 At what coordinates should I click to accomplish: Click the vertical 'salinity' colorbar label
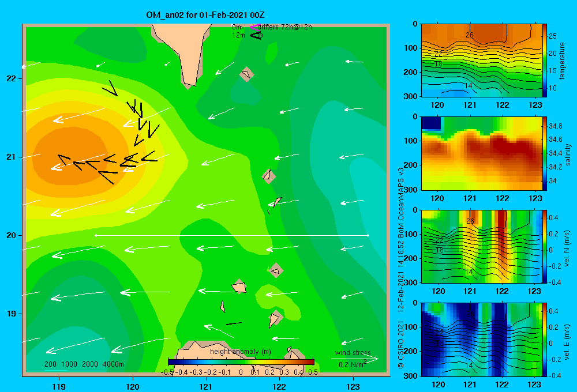click(568, 154)
